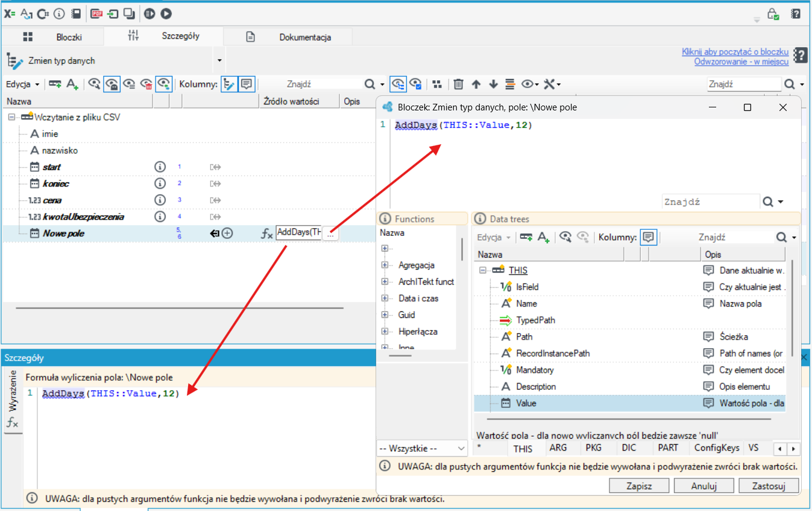The width and height of the screenshot is (812, 511).
Task: Click the C# code icon in top toolbar
Action: 43,13
